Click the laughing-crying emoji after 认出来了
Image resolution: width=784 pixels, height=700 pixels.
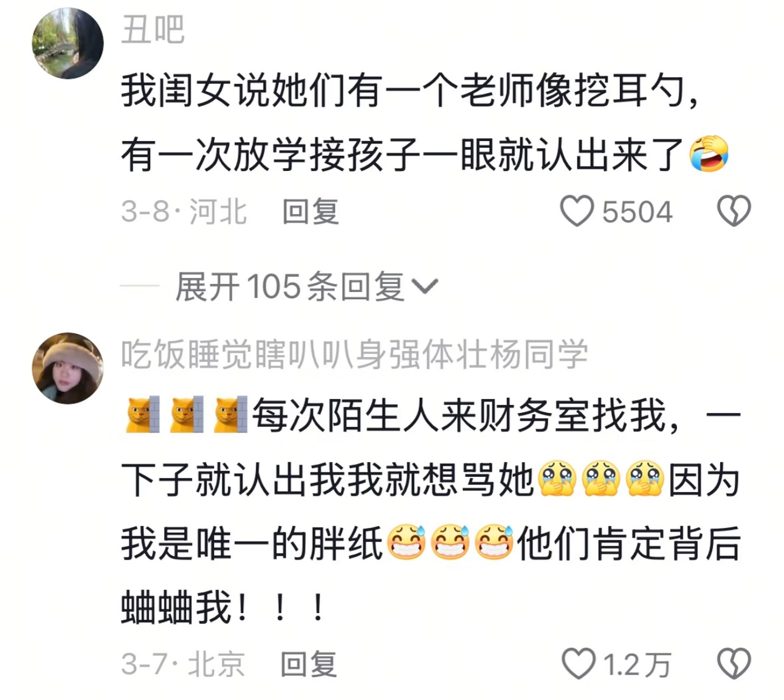[708, 154]
